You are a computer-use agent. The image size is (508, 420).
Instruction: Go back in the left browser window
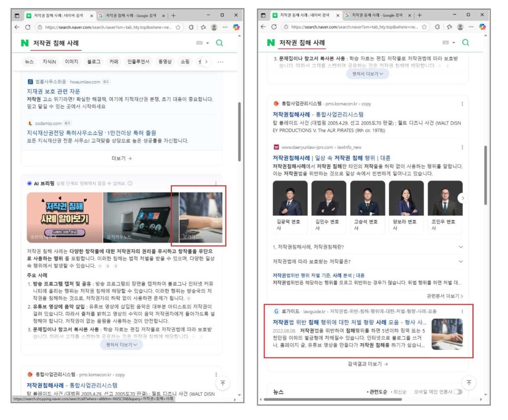(x=17, y=27)
